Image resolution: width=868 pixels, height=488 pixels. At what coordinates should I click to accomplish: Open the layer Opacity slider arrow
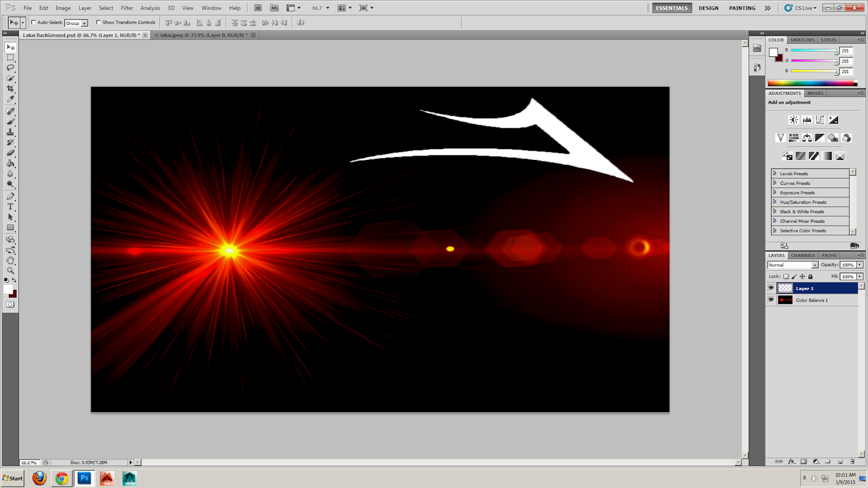click(860, 265)
